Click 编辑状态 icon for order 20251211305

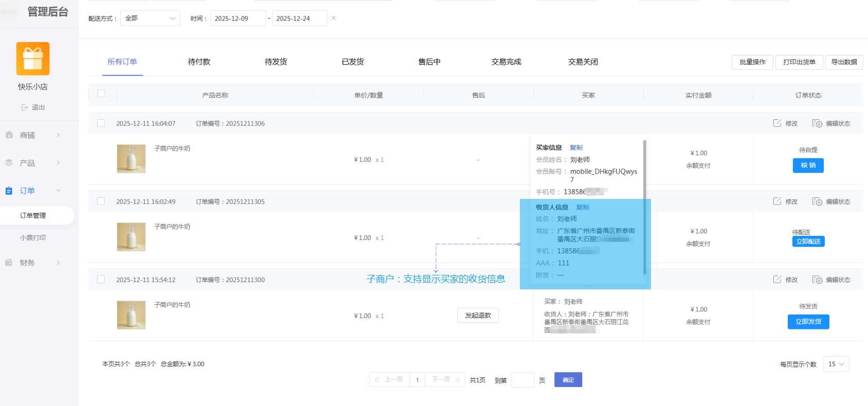pyautogui.click(x=817, y=201)
